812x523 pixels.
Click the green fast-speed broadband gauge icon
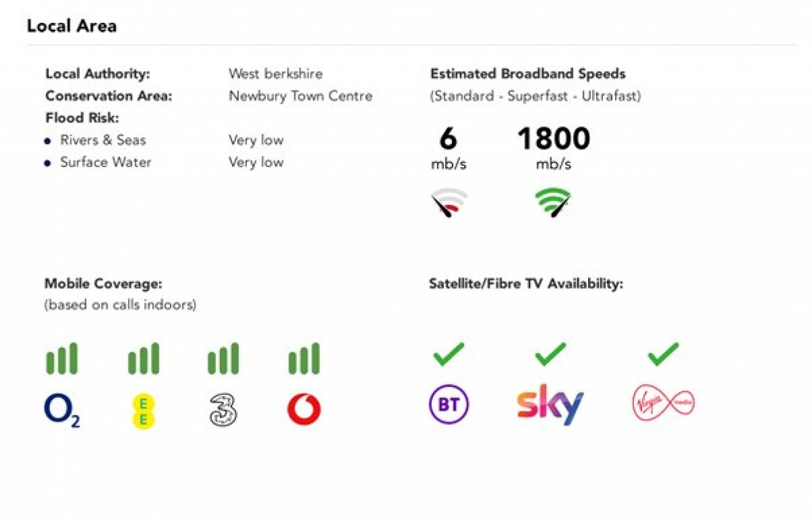(553, 202)
